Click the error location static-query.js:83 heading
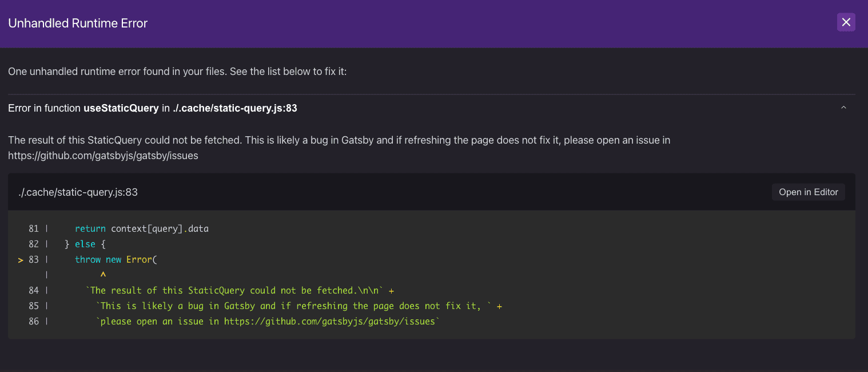Image resolution: width=868 pixels, height=372 pixels. click(236, 108)
